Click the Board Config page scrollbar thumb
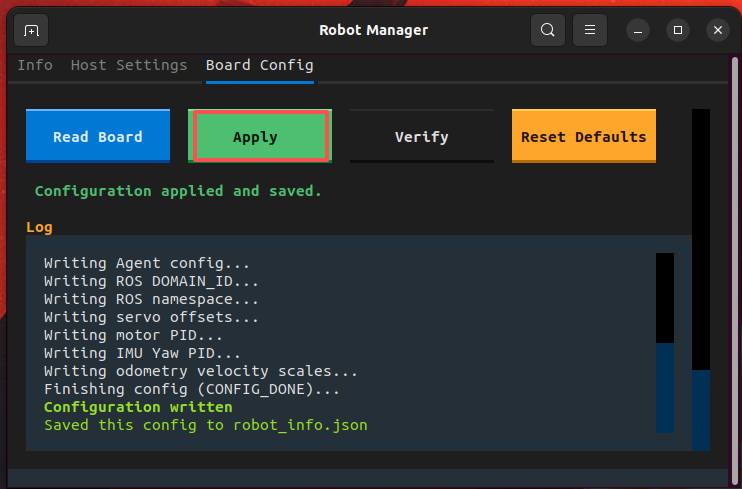The width and height of the screenshot is (742, 489). coord(701,410)
